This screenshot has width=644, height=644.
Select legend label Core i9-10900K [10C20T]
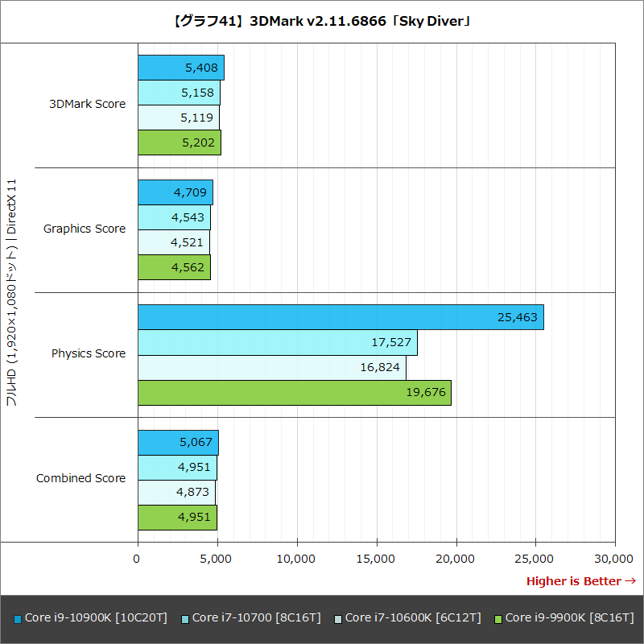[96, 617]
